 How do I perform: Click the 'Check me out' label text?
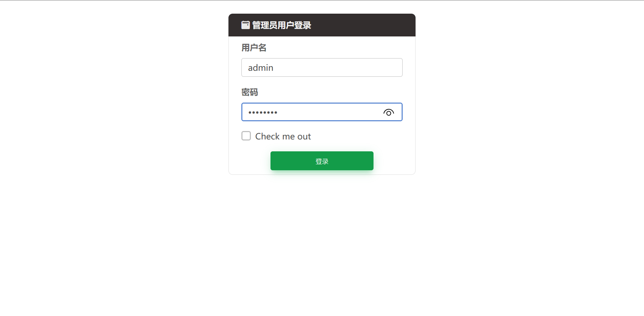[x=283, y=136]
